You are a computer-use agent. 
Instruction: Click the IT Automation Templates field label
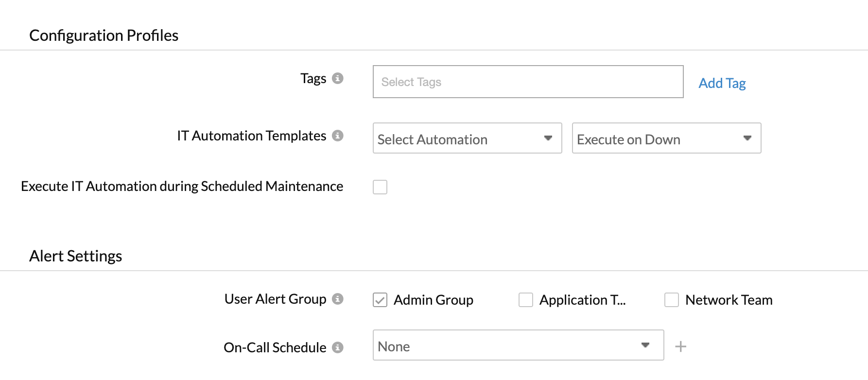(251, 136)
